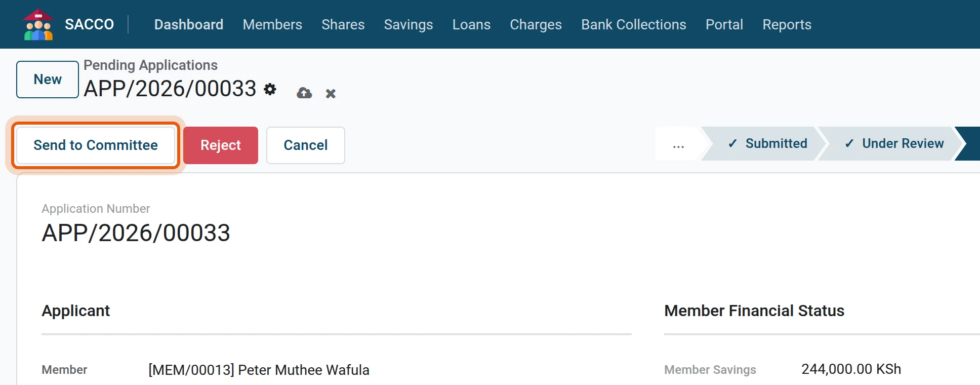
Task: Open the Members menu
Action: (272, 24)
